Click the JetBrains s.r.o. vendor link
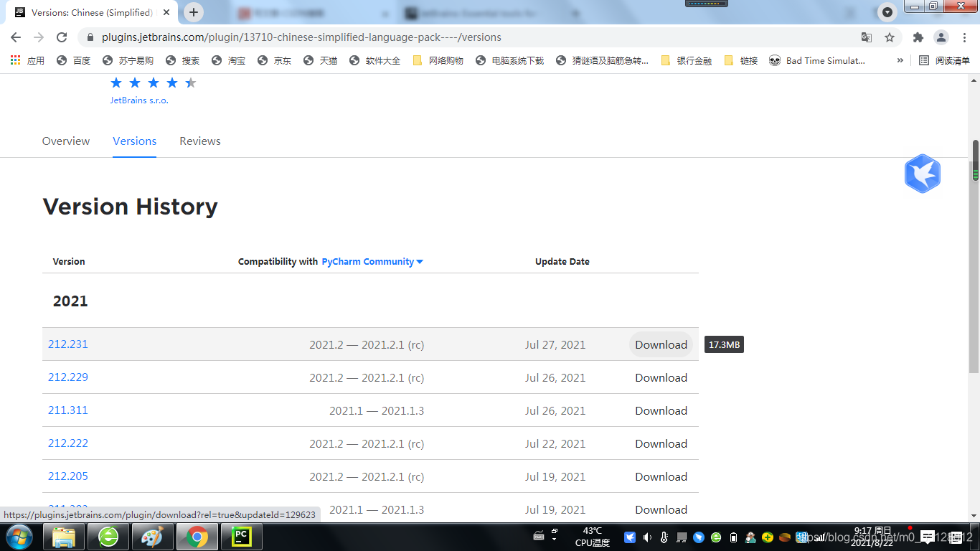This screenshot has height=551, width=980. tap(139, 100)
